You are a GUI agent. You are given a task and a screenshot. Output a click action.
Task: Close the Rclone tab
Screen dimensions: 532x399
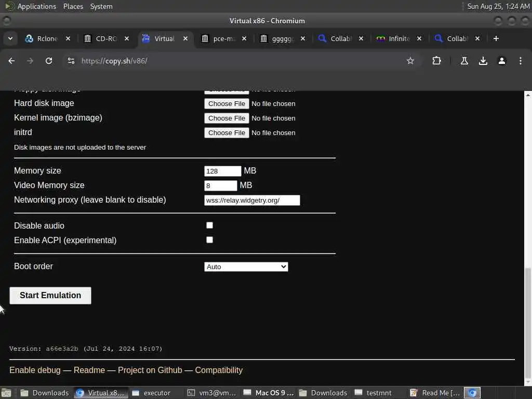coord(68,38)
